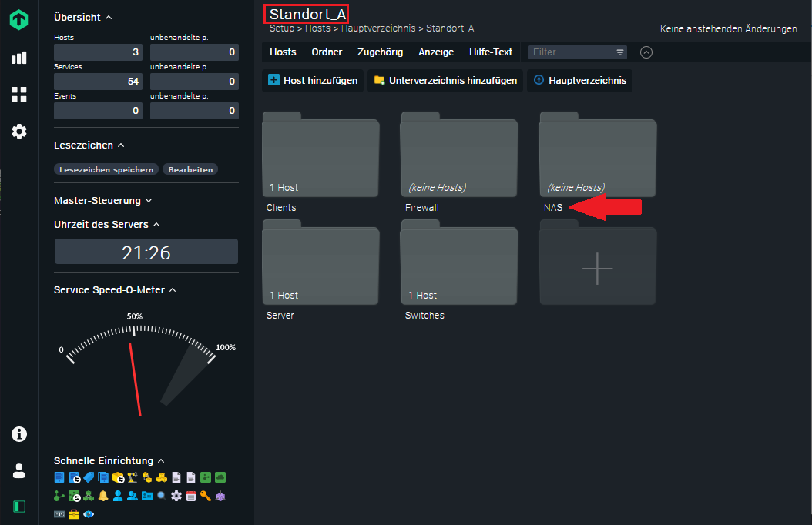Click the Host hinzufügen button
This screenshot has width=812, height=525.
coord(313,80)
